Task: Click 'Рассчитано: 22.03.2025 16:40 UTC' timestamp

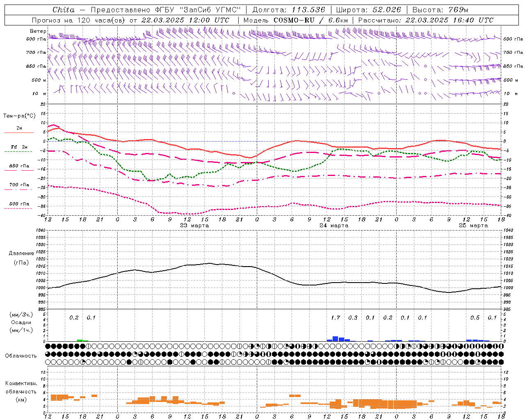Action: pos(426,20)
